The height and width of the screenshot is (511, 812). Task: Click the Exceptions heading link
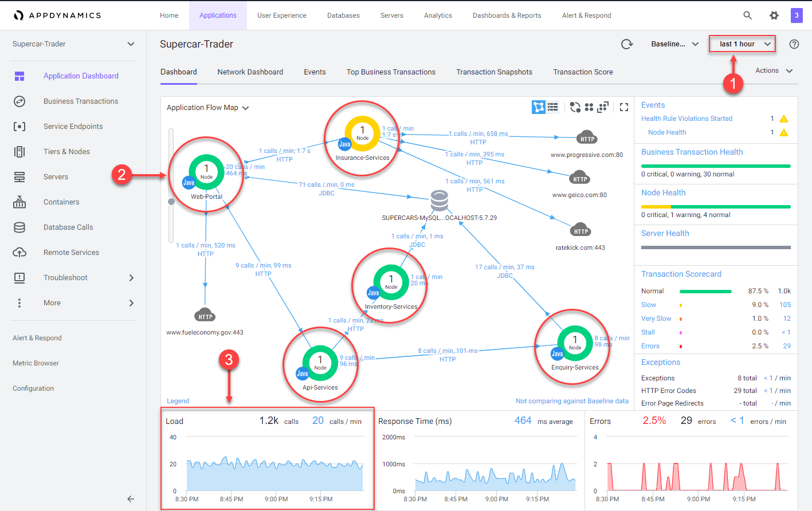(661, 362)
